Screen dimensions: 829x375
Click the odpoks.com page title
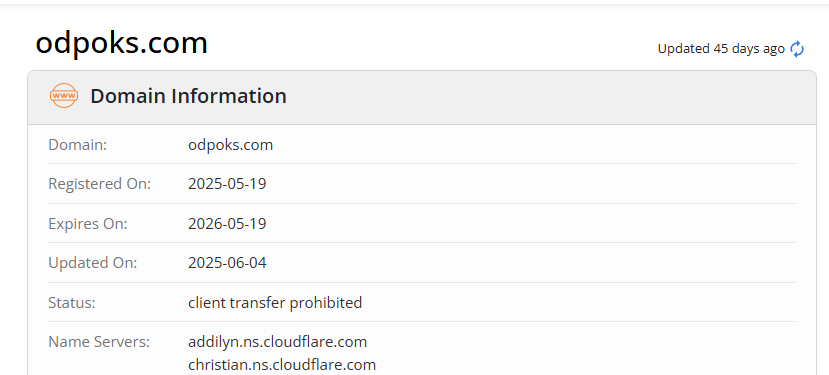click(x=121, y=43)
